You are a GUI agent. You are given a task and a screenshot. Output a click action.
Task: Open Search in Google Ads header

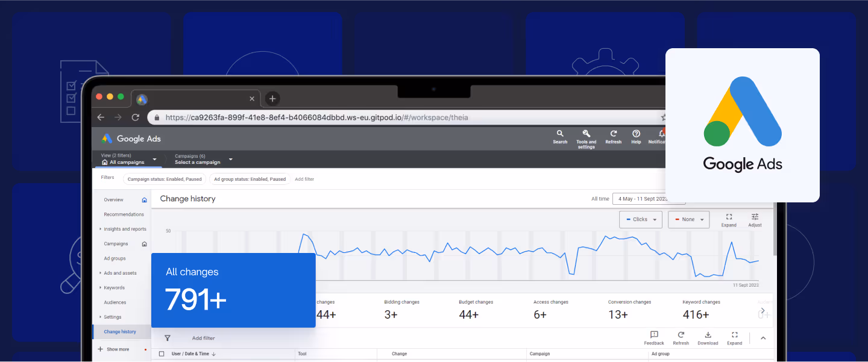pyautogui.click(x=560, y=137)
